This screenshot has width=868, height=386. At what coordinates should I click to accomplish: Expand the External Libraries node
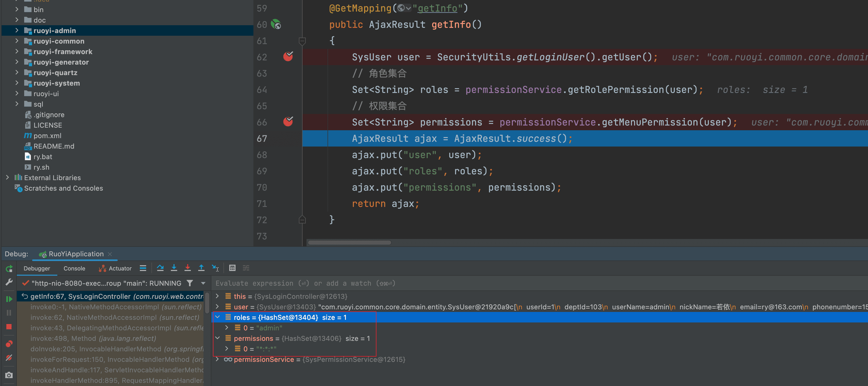click(x=7, y=177)
